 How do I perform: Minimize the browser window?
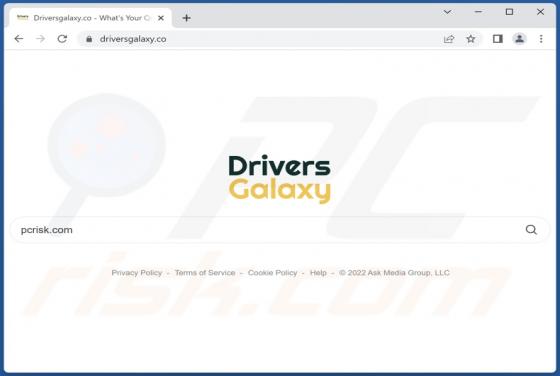click(x=478, y=12)
